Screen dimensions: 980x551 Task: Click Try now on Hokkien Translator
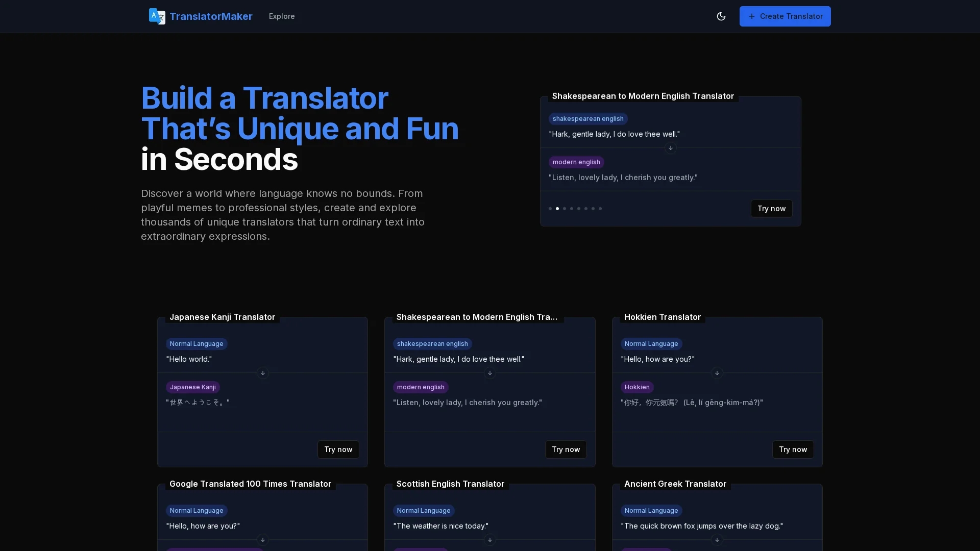click(x=793, y=449)
